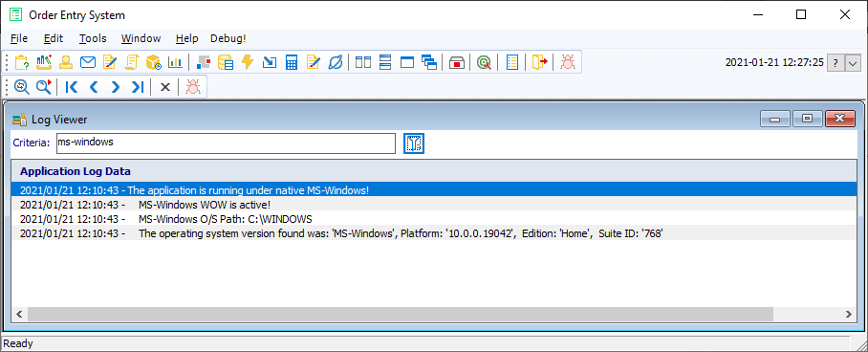Image resolution: width=868 pixels, height=352 pixels.
Task: Click the magnifier with red flag icon
Action: 44,86
